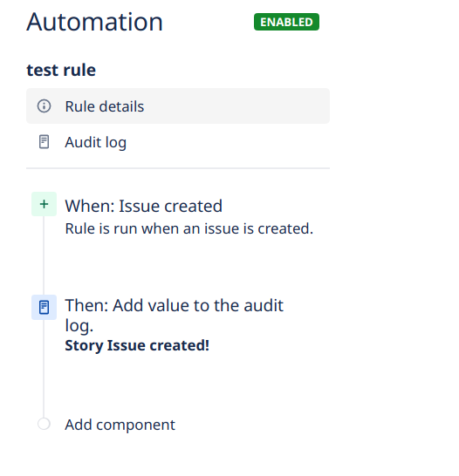This screenshot has height=476, width=459.
Task: Click the 'Story Issue created!' text
Action: point(137,345)
